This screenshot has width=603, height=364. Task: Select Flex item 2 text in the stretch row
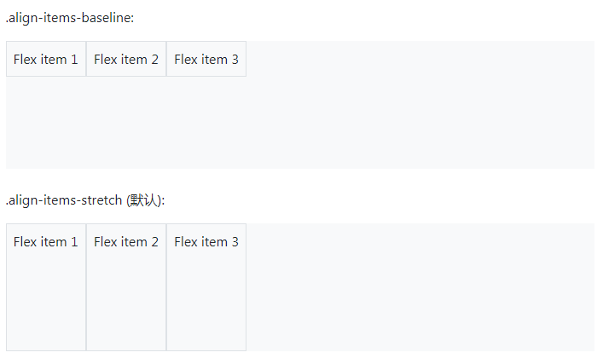[126, 242]
